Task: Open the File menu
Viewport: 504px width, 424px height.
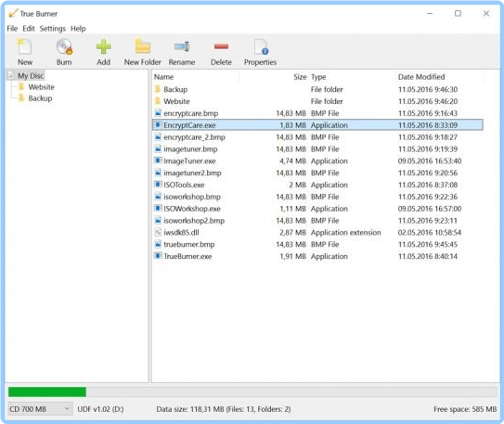Action: (12, 29)
